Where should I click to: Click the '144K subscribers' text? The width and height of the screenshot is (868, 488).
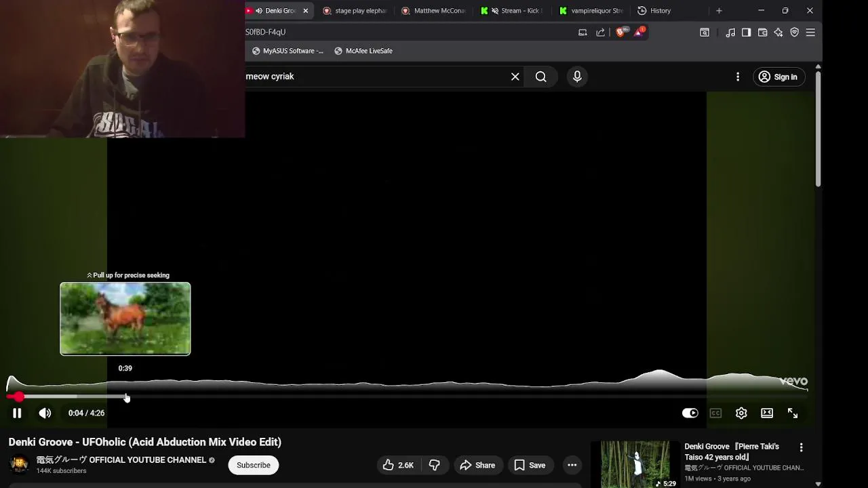tap(61, 471)
